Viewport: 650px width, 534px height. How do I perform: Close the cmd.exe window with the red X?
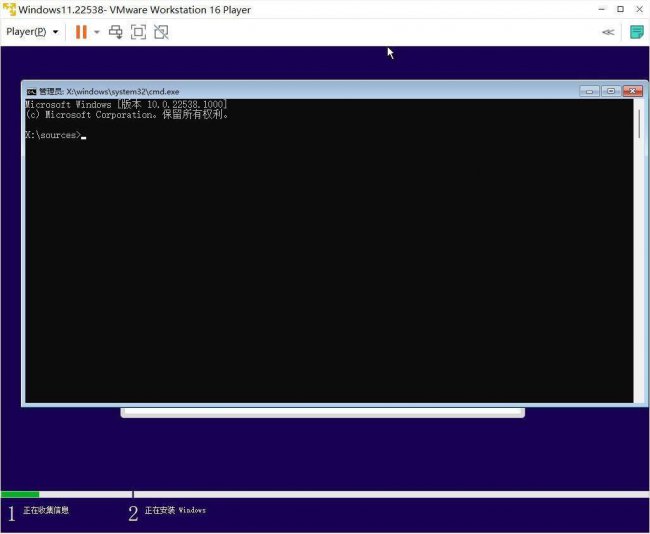(633, 91)
